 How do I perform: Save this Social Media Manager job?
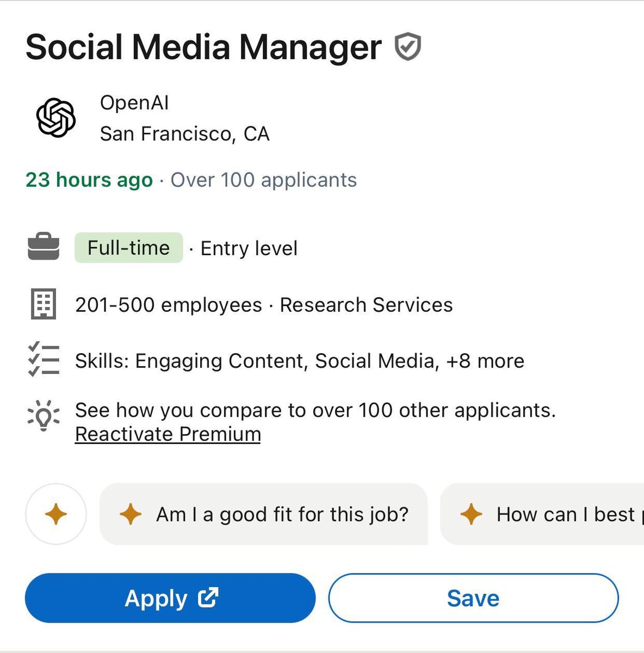pos(473,598)
